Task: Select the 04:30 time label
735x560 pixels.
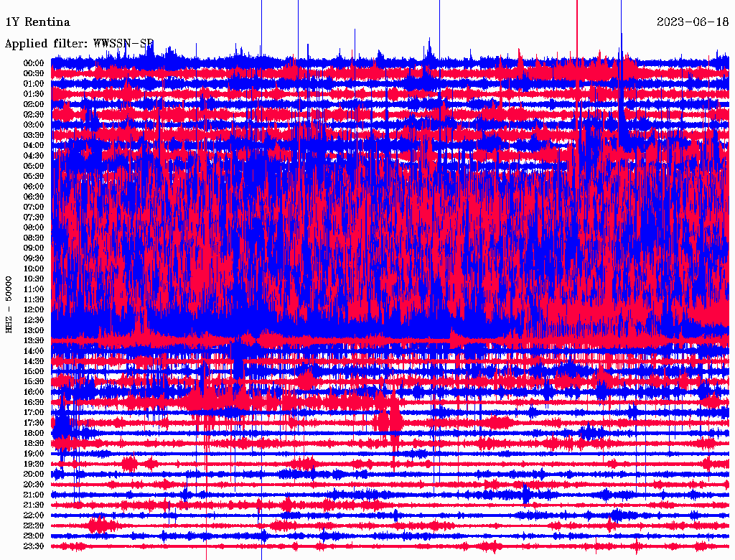Action: coord(34,156)
